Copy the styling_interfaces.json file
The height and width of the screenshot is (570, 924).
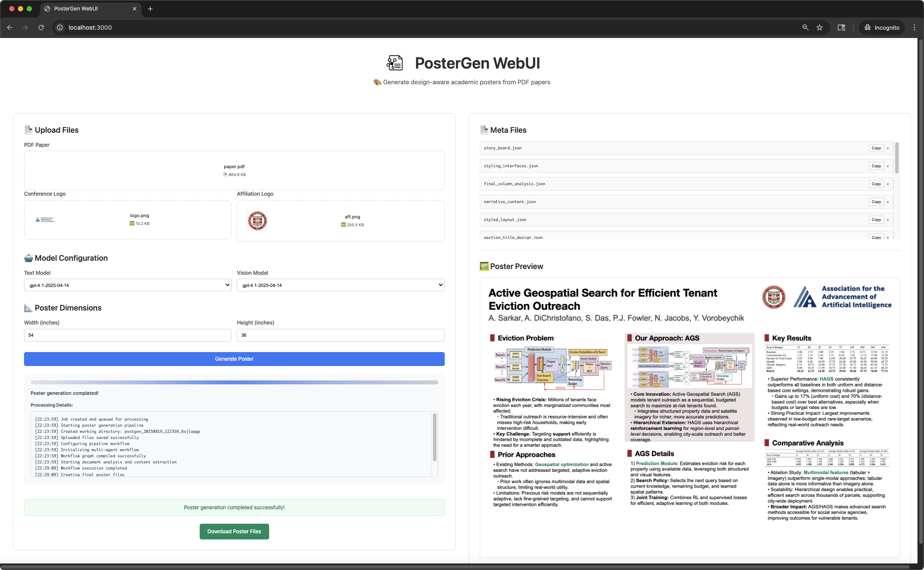[x=876, y=166]
